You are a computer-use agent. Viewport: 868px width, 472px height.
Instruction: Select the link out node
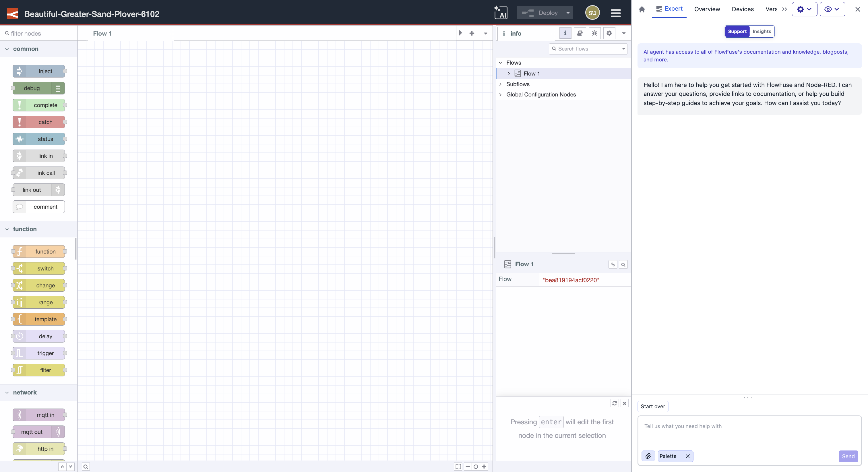tap(39, 190)
